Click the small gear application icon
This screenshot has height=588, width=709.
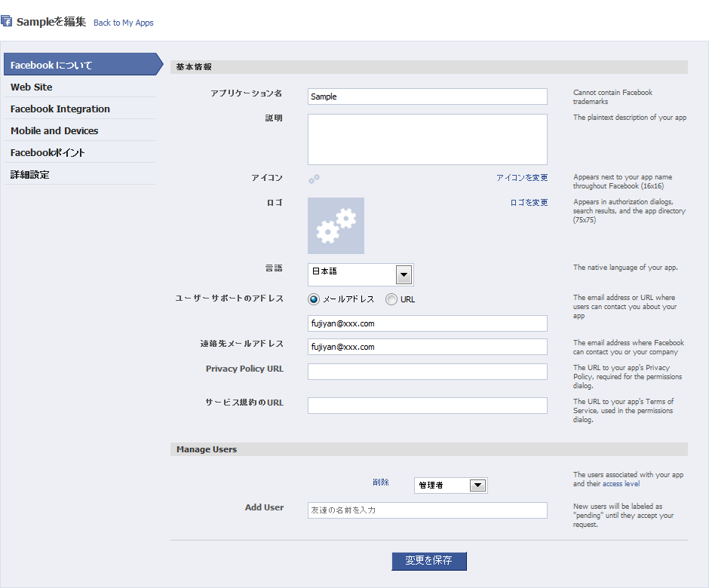pyautogui.click(x=314, y=179)
